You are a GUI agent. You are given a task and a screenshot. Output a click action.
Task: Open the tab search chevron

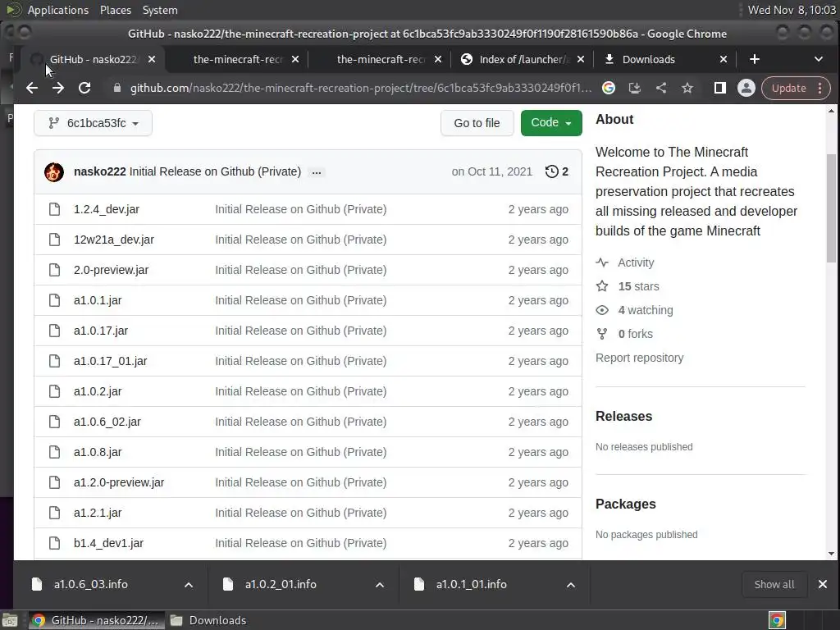[818, 59]
